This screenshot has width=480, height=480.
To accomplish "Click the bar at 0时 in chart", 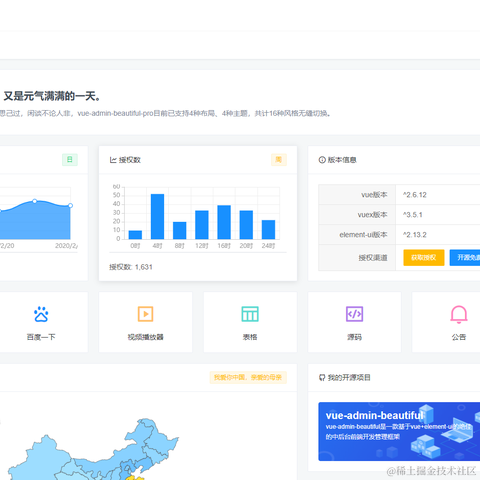I will click(135, 235).
